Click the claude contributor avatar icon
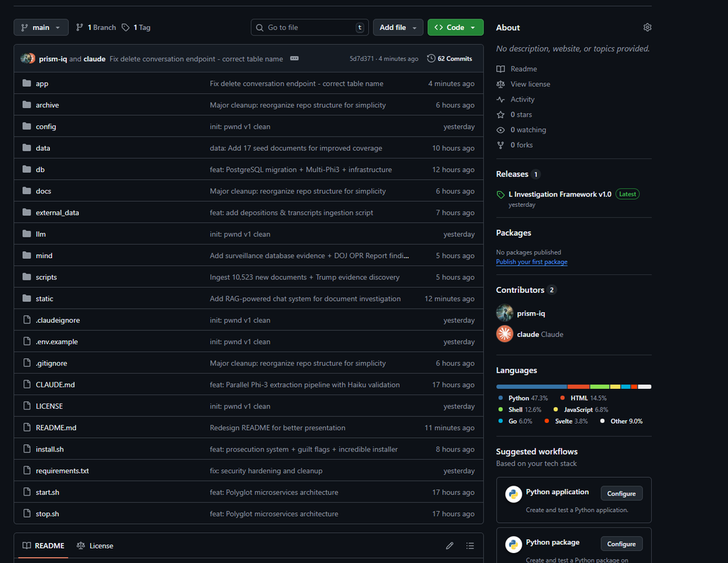This screenshot has width=728, height=563. click(505, 334)
